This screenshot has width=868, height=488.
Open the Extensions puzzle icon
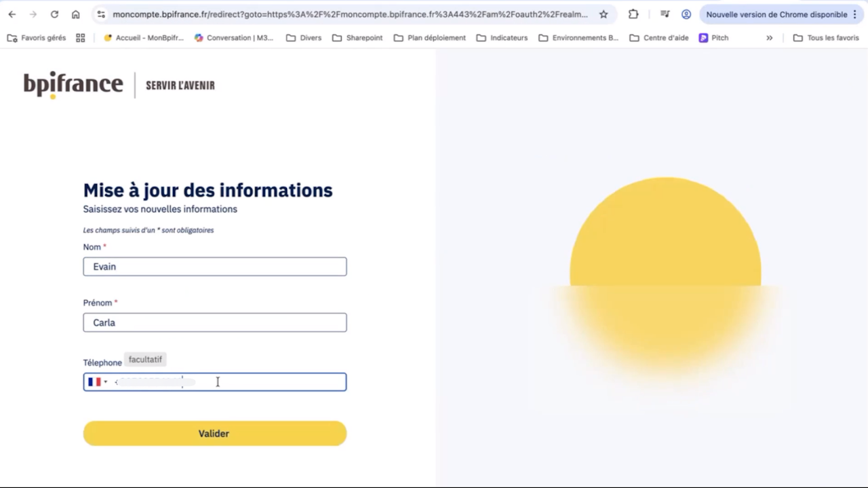pos(633,14)
